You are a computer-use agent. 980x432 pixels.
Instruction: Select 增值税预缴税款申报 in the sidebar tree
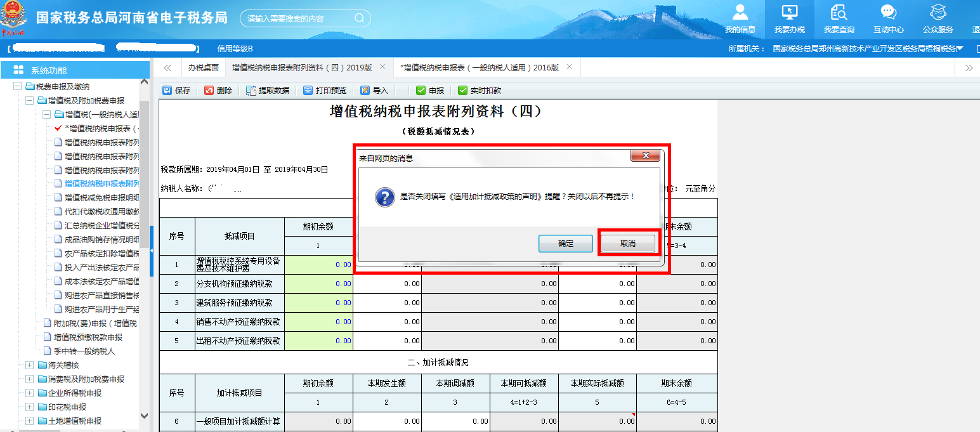88,337
